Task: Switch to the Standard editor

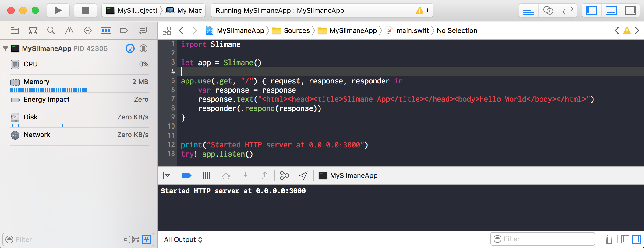Action: (x=529, y=10)
